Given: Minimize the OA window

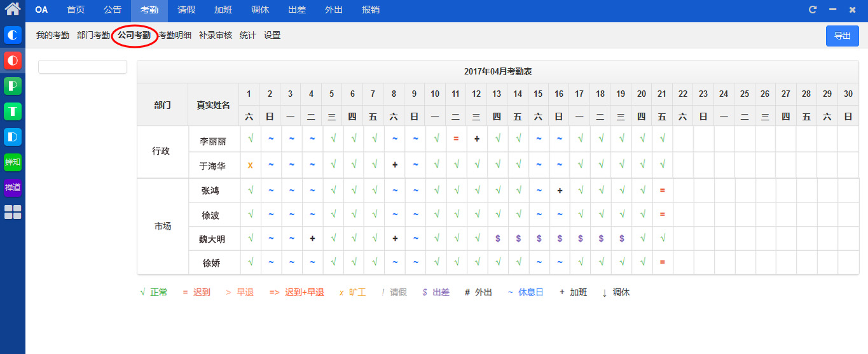Looking at the screenshot, I should click(x=832, y=10).
